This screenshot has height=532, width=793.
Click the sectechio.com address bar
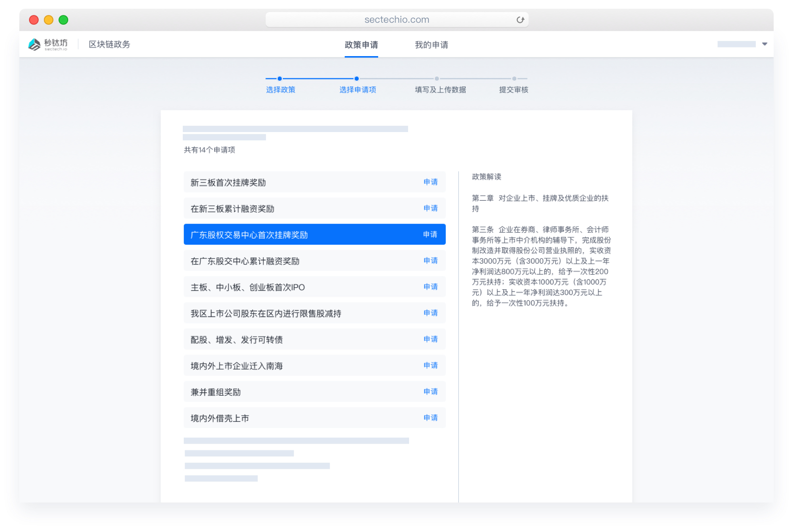coord(396,20)
